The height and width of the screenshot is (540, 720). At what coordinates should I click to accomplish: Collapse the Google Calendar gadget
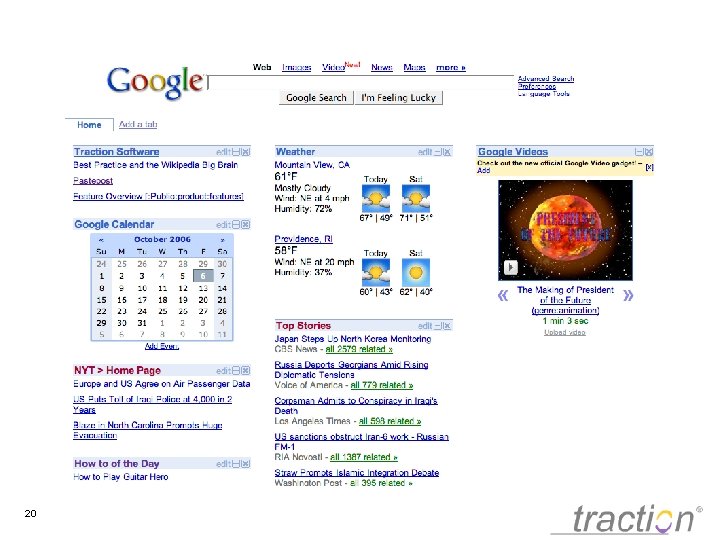coord(236,225)
